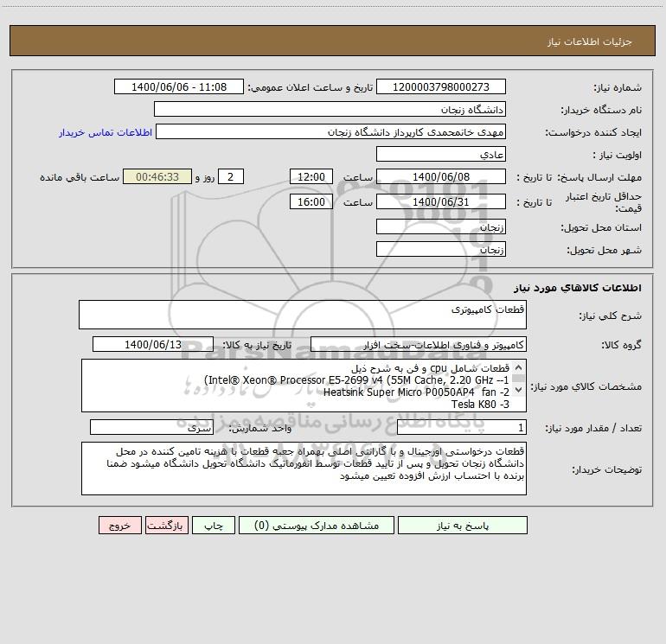The height and width of the screenshot is (644, 666).
Task: Click delivery province field زنجان
Action: click(x=441, y=227)
